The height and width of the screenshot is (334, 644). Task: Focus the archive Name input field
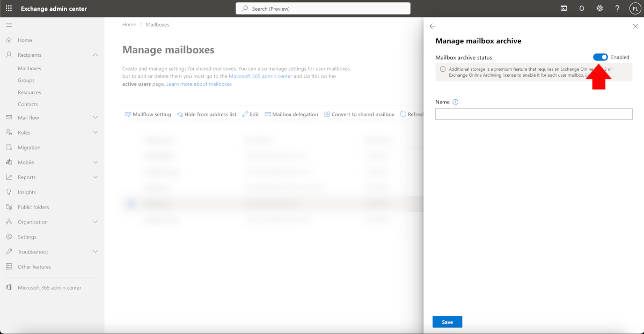pyautogui.click(x=534, y=114)
